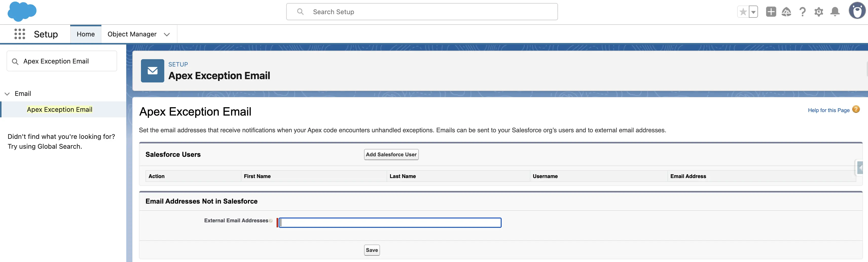Image resolution: width=868 pixels, height=262 pixels.
Task: Click the Add Salesforce User button
Action: (x=391, y=154)
